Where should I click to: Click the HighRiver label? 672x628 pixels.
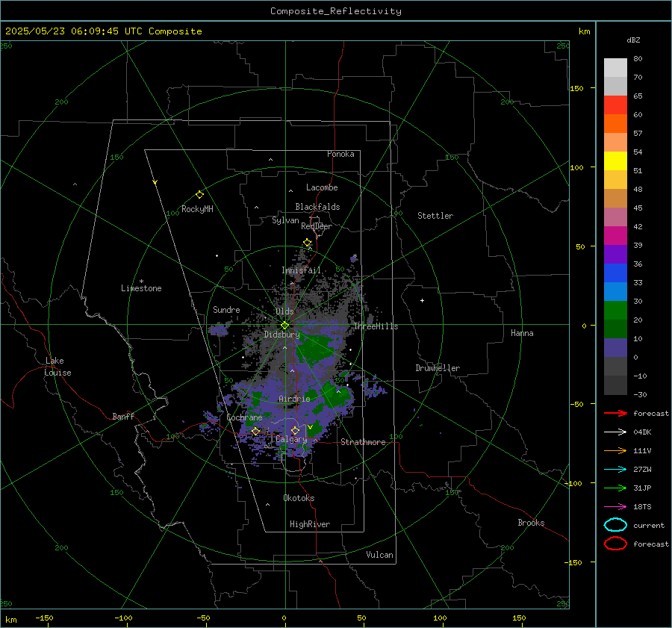tap(310, 524)
